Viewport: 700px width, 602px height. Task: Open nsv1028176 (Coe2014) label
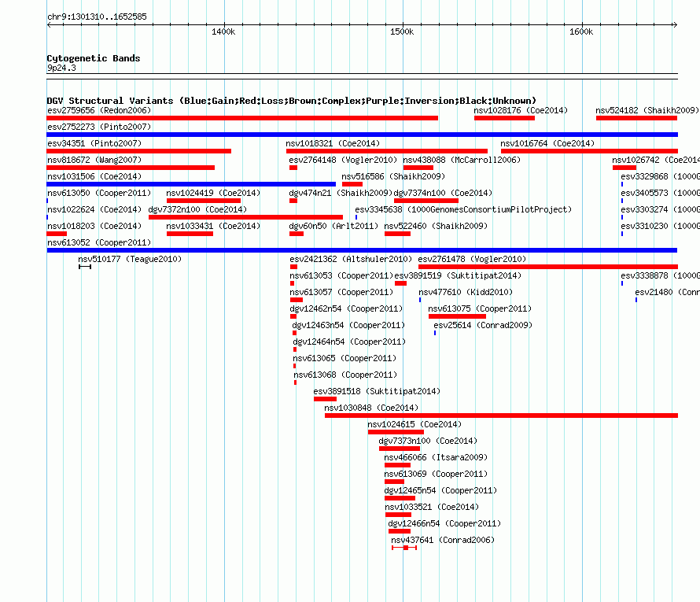pyautogui.click(x=521, y=110)
